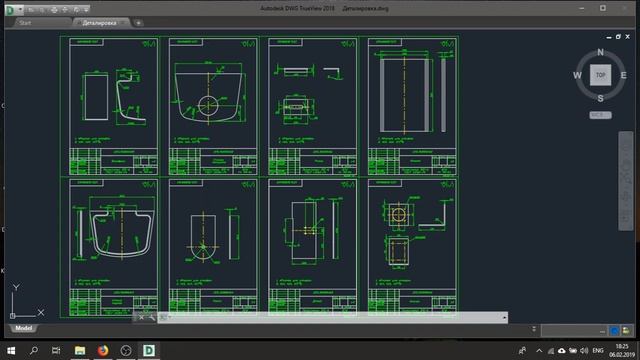Rotate view to West on ViewCube
640x360 pixels.
pyautogui.click(x=577, y=75)
